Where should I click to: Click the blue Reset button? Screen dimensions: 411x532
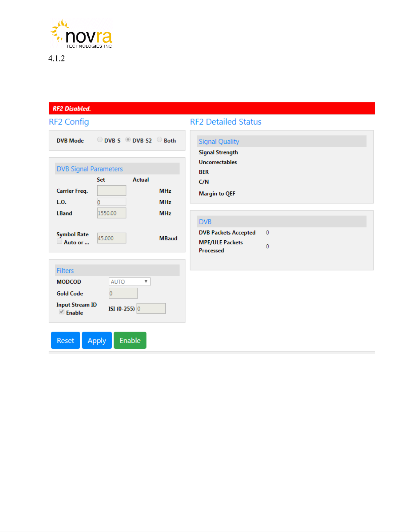pyautogui.click(x=65, y=340)
